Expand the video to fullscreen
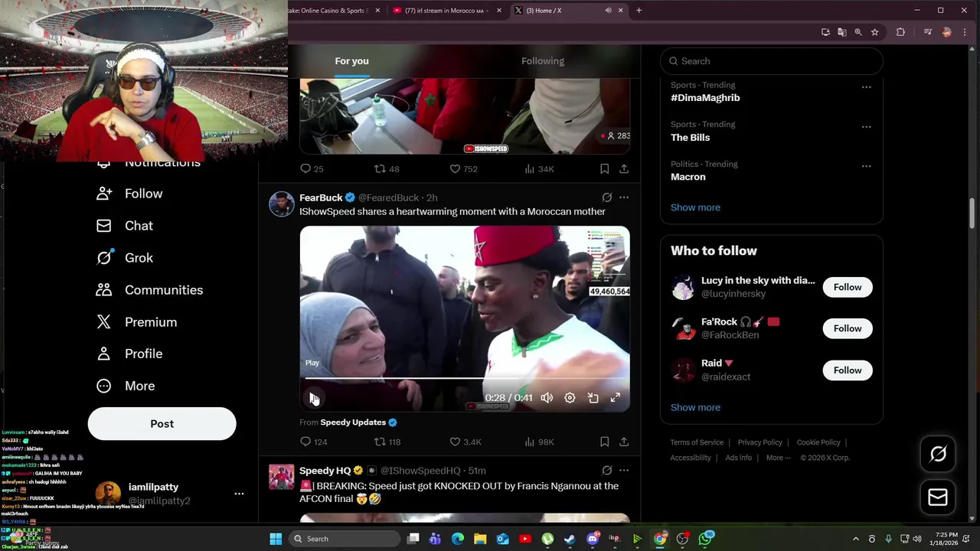Image resolution: width=980 pixels, height=551 pixels. pyautogui.click(x=616, y=398)
